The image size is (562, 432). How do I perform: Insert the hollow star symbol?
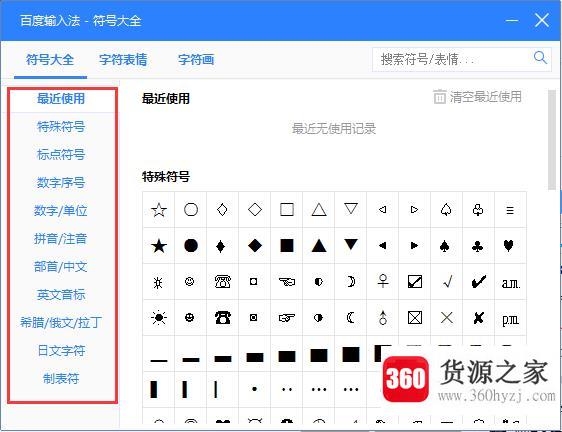(158, 210)
